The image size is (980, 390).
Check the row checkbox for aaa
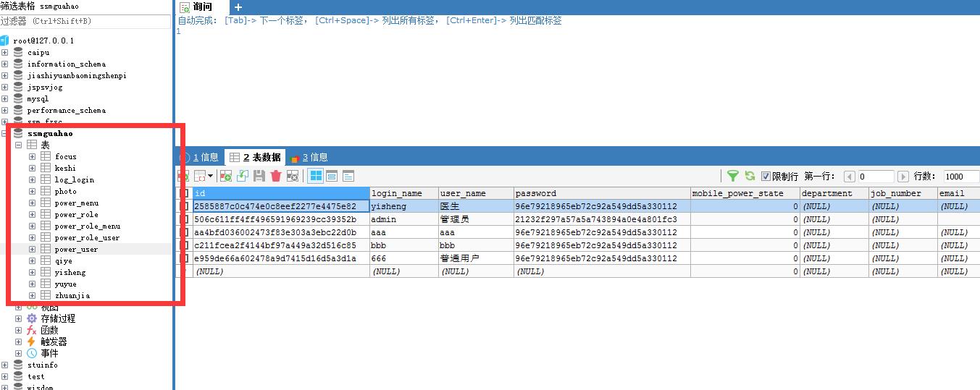(x=184, y=232)
